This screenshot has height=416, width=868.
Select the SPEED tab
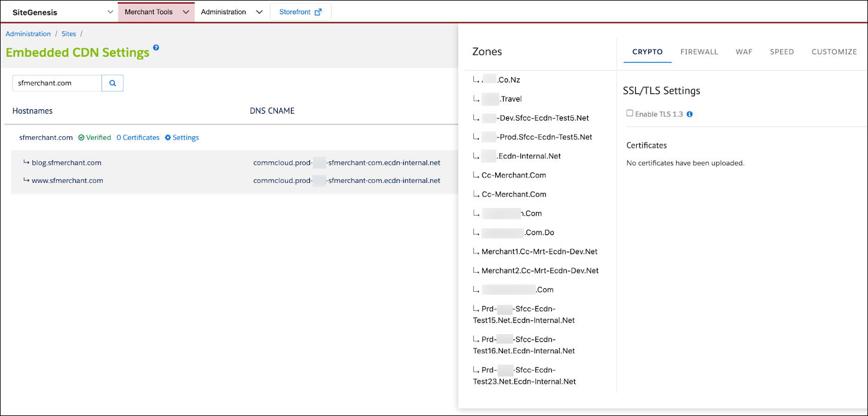(781, 52)
